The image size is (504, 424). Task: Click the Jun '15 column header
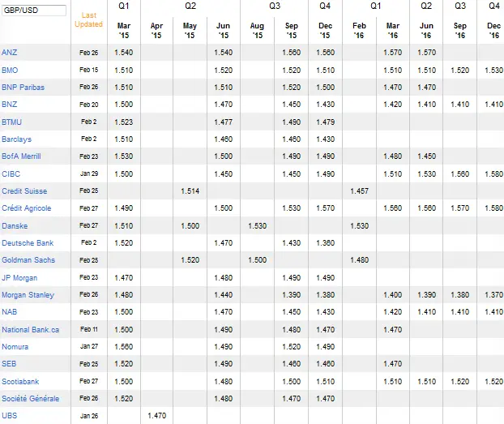pyautogui.click(x=223, y=31)
